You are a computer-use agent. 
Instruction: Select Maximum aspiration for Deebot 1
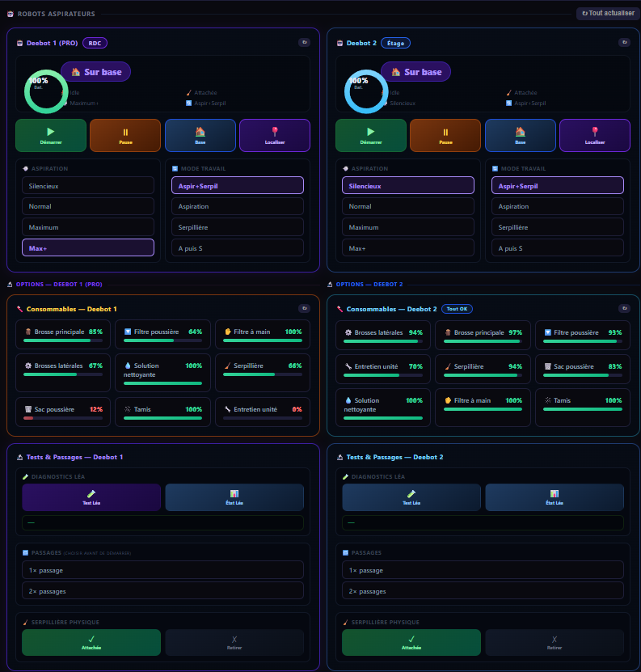coord(88,227)
